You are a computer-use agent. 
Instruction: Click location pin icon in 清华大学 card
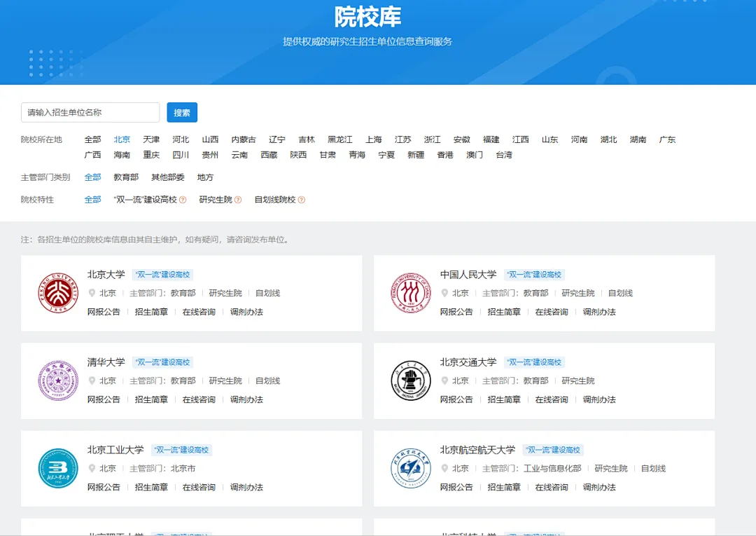[92, 380]
